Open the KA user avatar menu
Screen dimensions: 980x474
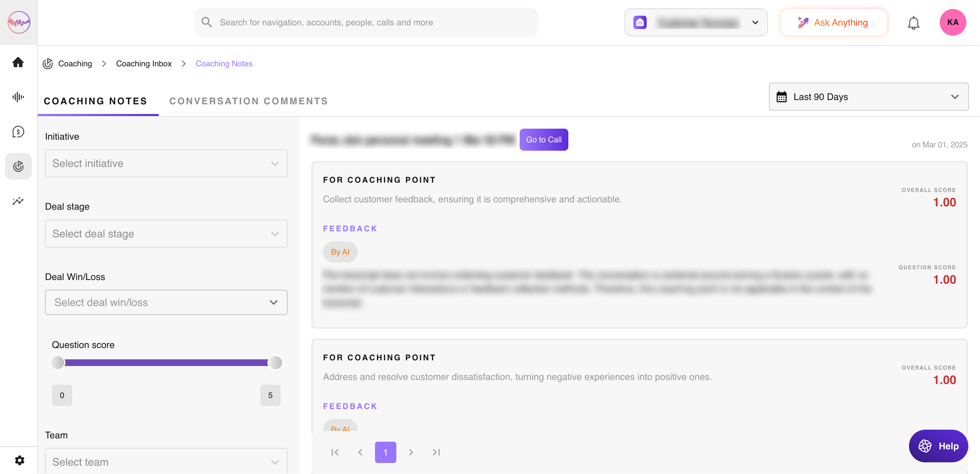[x=952, y=22]
